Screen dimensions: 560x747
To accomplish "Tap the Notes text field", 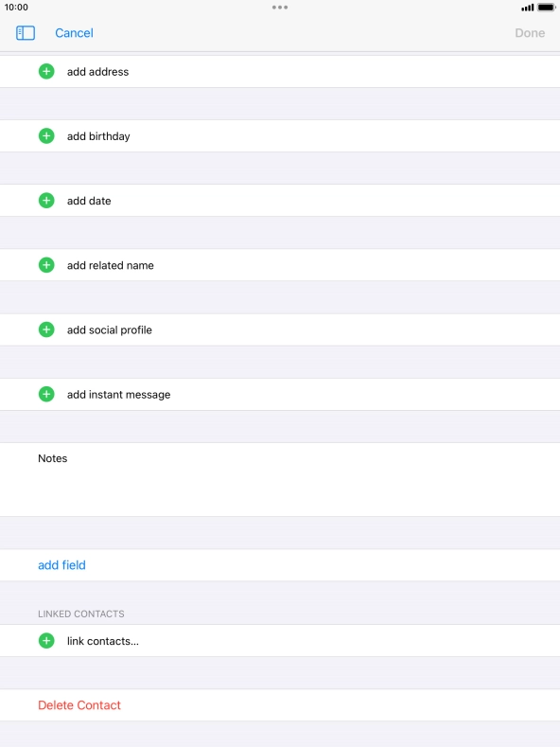I will [x=280, y=480].
